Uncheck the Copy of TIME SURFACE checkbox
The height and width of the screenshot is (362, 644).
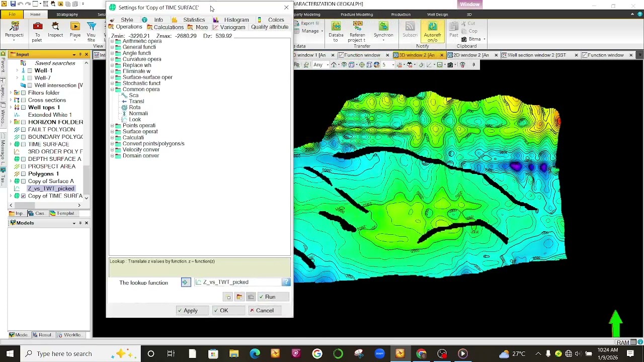click(x=23, y=196)
